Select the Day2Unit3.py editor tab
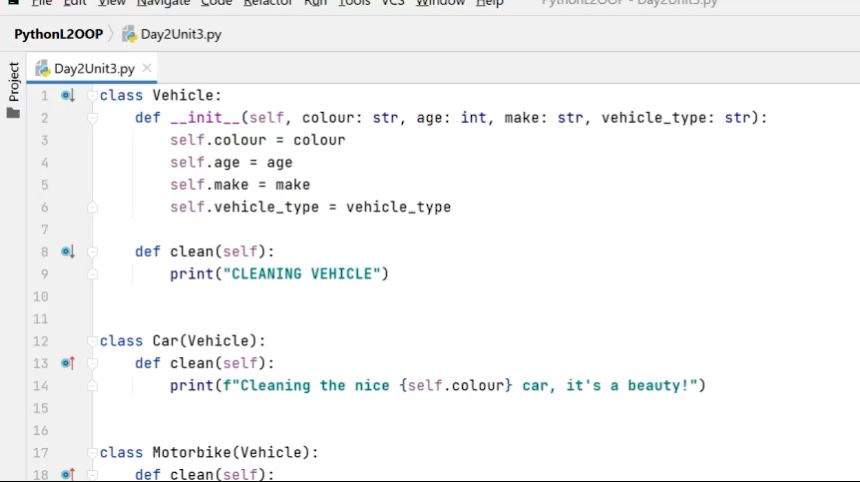 coord(94,69)
